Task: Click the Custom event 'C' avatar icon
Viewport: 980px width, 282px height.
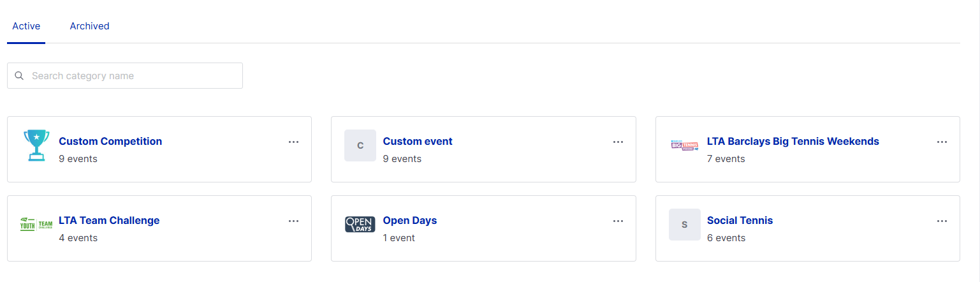Action: tap(360, 145)
